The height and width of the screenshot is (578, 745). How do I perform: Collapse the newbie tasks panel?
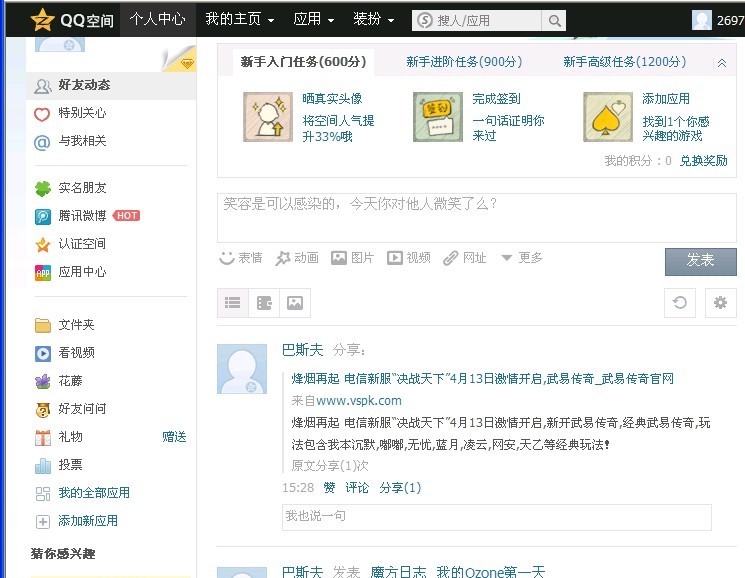[x=722, y=63]
